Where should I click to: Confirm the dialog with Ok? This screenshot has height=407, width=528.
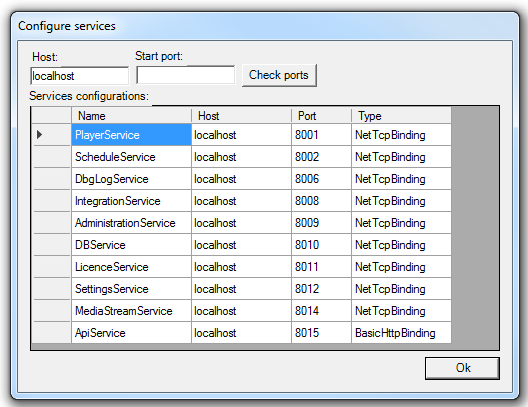pos(462,368)
